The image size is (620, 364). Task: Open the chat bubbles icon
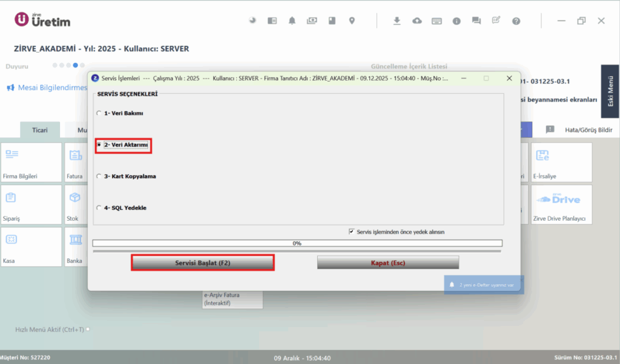[x=476, y=21]
